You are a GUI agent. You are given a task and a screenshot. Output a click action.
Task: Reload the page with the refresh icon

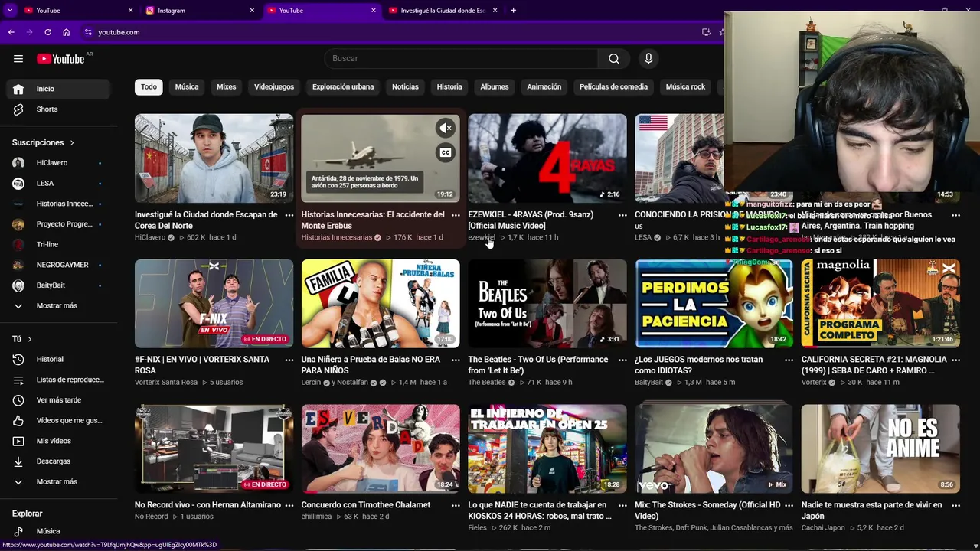click(47, 32)
